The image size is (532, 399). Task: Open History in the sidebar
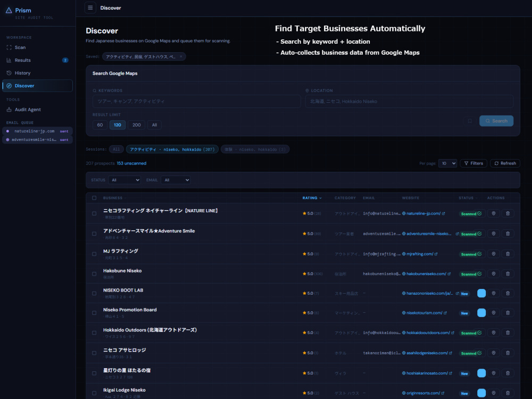pos(37,73)
